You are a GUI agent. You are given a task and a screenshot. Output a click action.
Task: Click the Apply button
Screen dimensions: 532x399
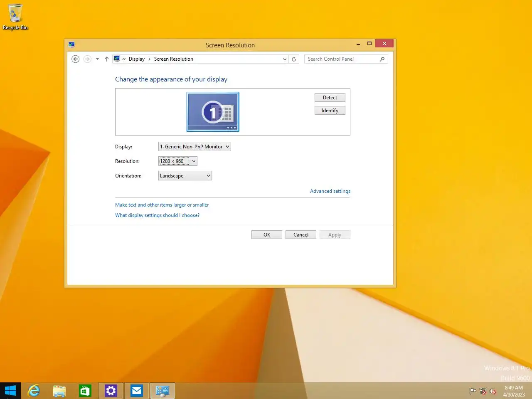[x=335, y=235]
